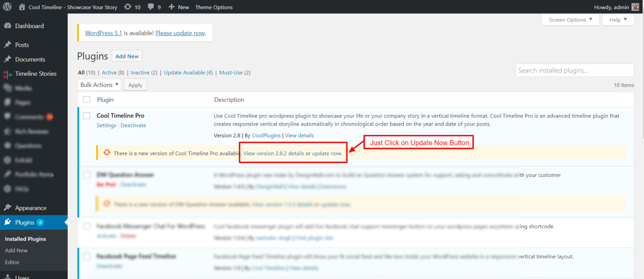Open the Bulk Actions dropdown
Viewport: 644px width, 279px height.
(99, 84)
